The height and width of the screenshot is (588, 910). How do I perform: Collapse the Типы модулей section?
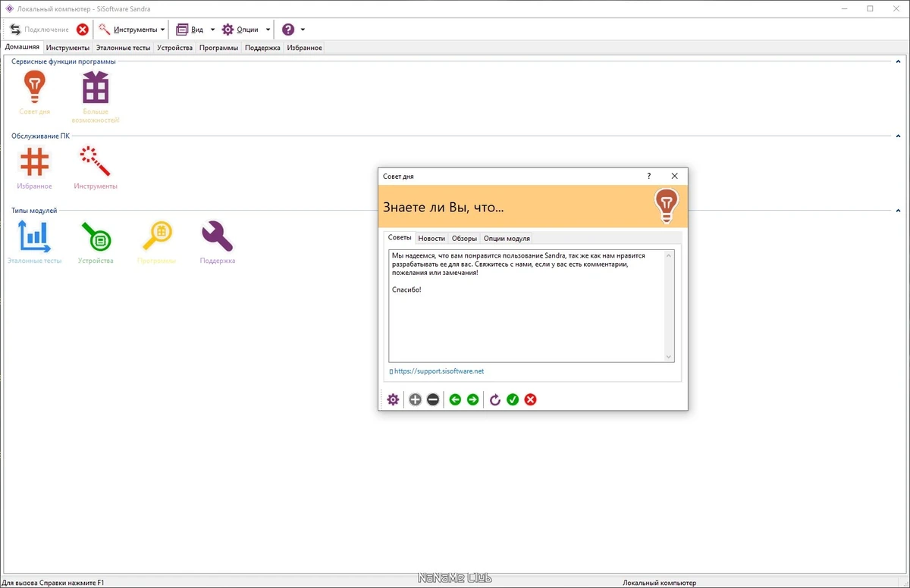tap(899, 210)
